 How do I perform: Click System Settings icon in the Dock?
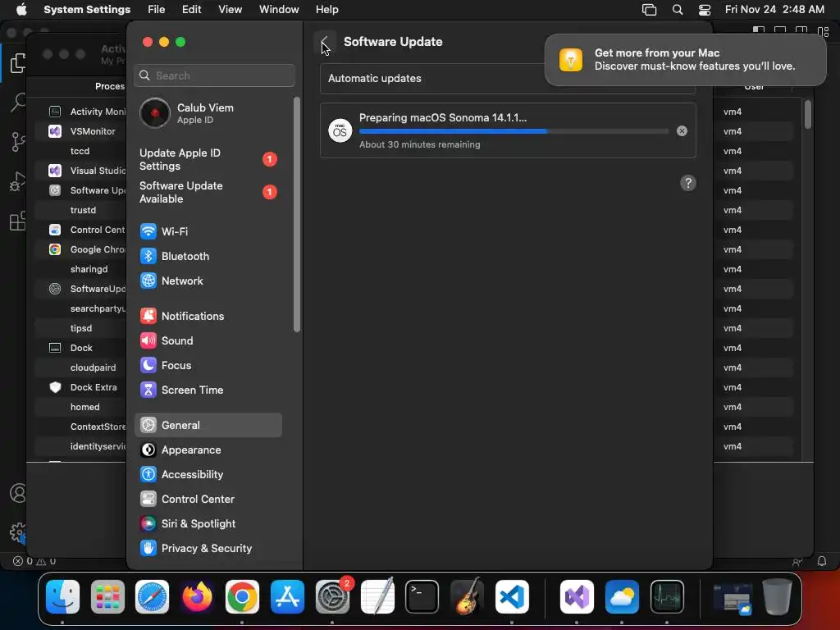332,596
